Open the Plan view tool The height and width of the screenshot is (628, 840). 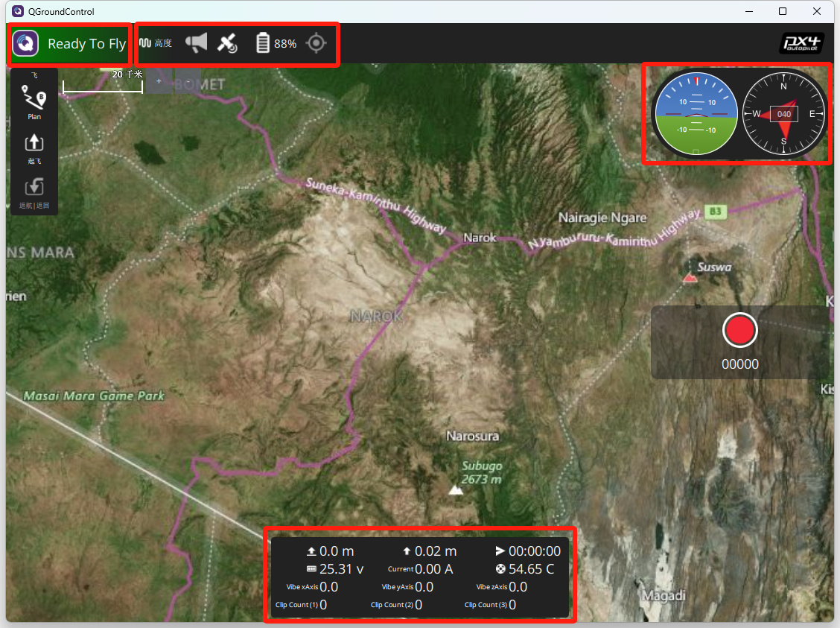34,102
